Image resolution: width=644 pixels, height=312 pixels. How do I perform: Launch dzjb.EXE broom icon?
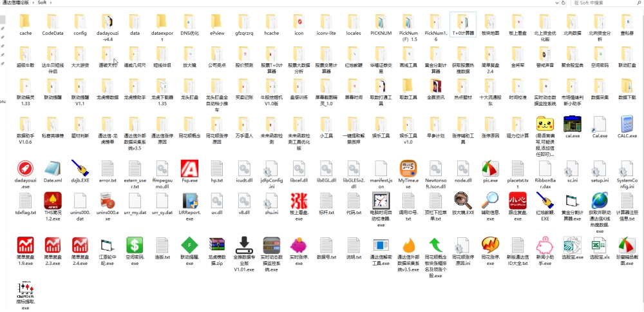click(80, 168)
